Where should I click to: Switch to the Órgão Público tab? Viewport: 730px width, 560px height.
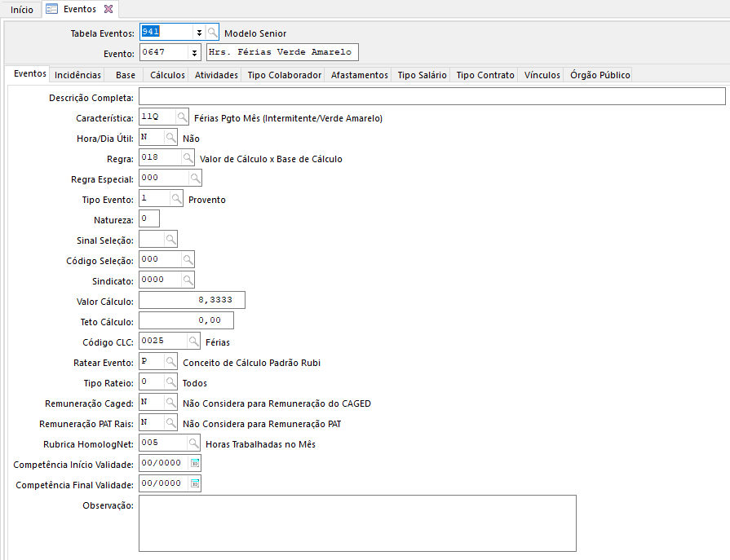pos(600,75)
